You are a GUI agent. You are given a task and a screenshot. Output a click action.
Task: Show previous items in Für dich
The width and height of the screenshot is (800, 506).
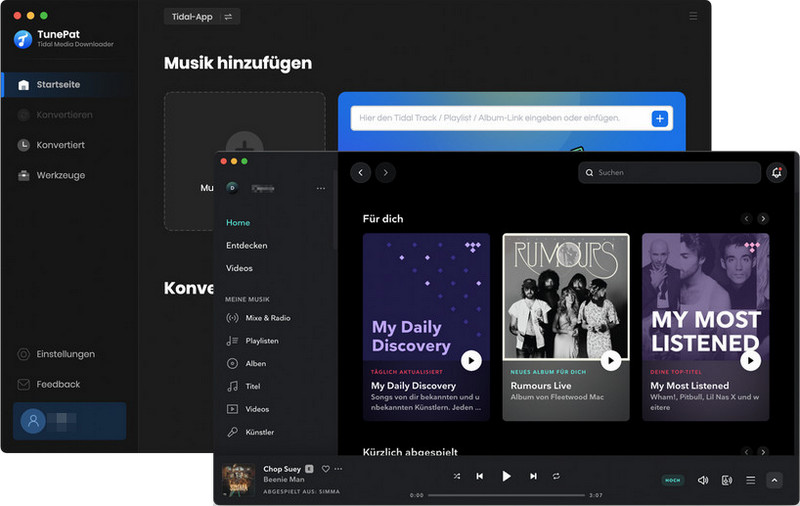(746, 219)
